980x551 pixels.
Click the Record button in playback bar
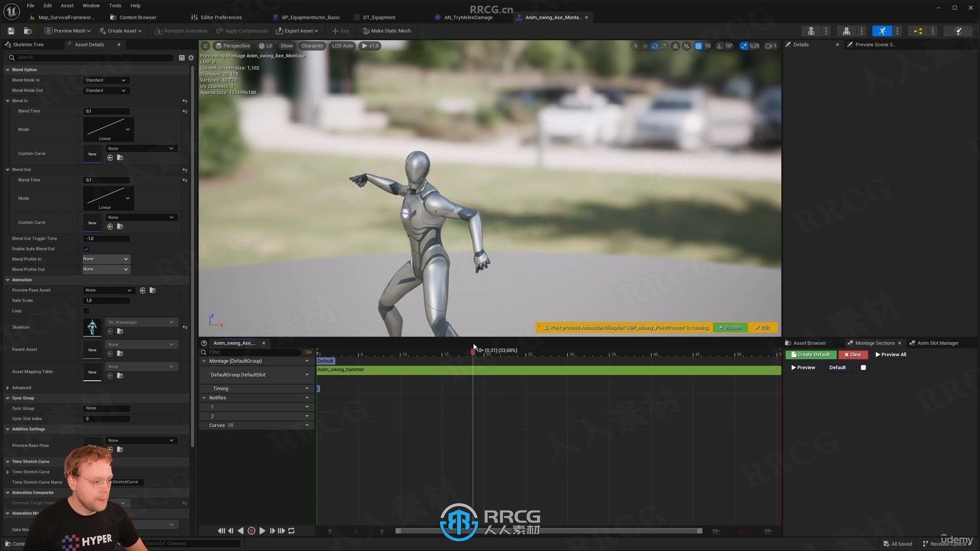pos(251,531)
